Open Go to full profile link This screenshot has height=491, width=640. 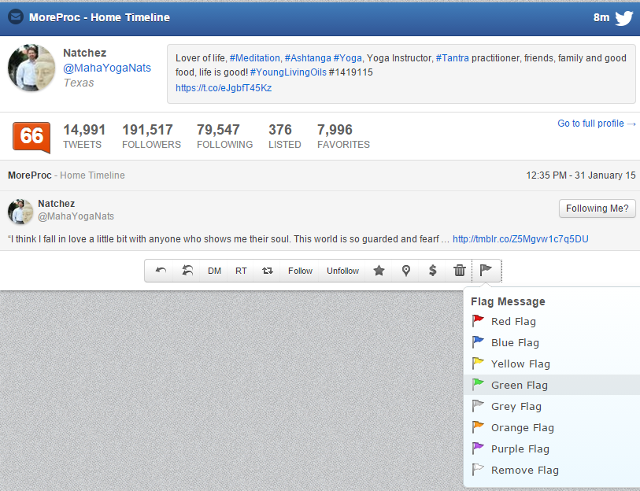(x=596, y=123)
